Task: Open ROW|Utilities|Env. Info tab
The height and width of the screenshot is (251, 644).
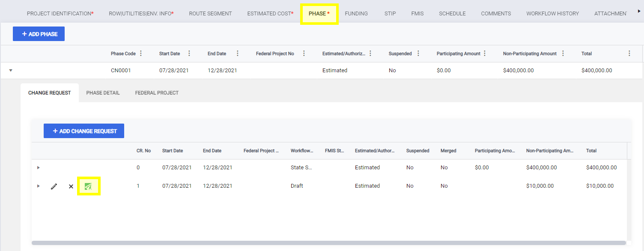Action: click(x=141, y=14)
